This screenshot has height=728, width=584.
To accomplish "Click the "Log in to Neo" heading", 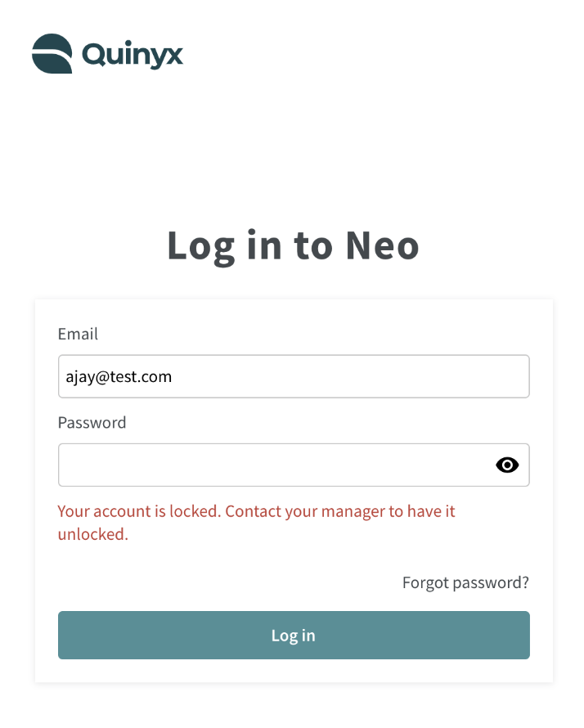I will tap(293, 246).
